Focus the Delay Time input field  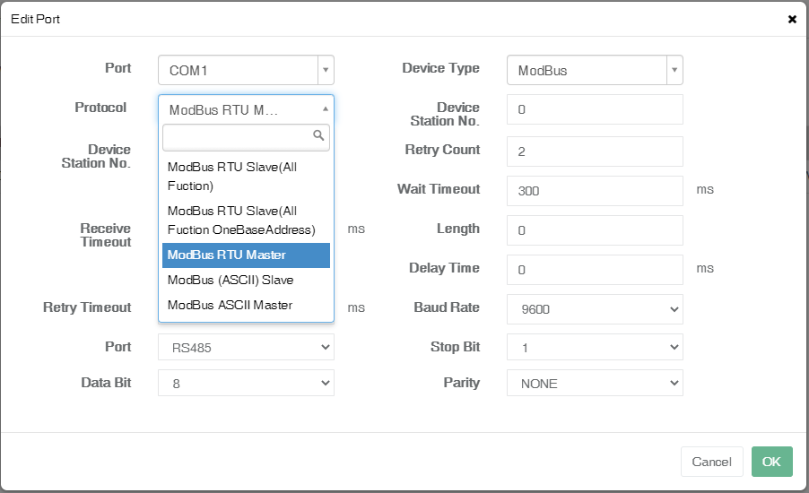pyautogui.click(x=594, y=270)
